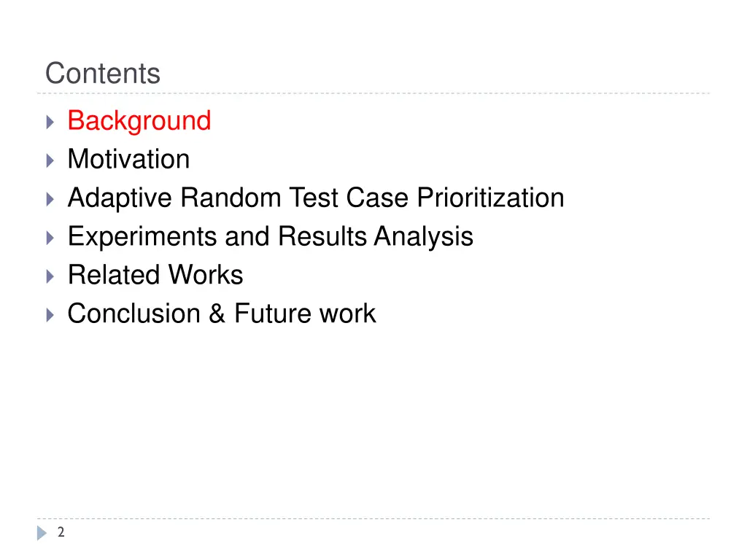Click the Contents slide title
Viewport: 747px width, 560px height.
coord(103,74)
